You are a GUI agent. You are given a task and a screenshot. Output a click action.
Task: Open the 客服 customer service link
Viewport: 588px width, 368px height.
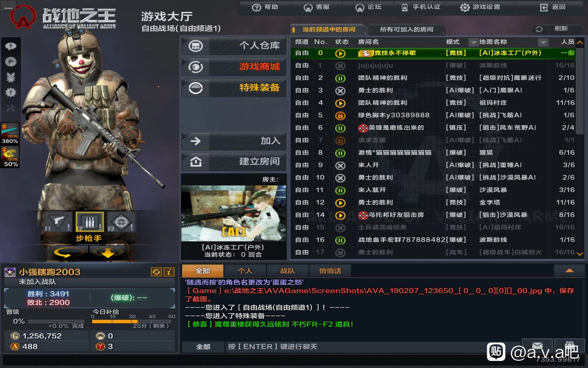316,7
